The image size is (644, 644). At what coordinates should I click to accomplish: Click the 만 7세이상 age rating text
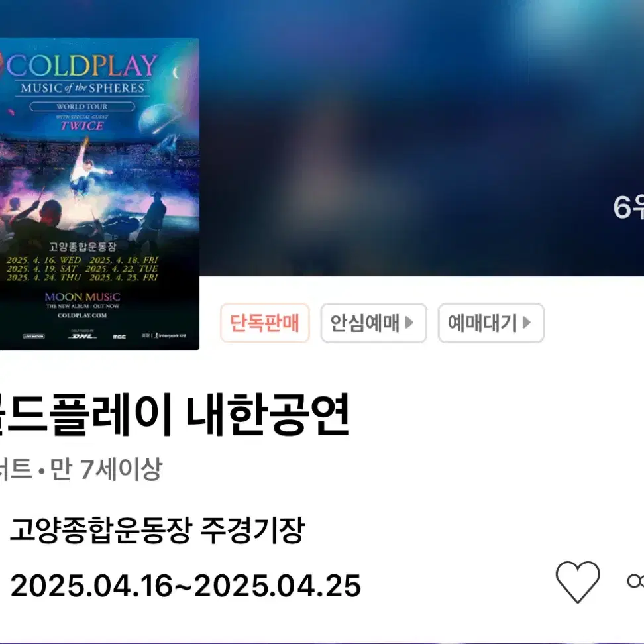tap(106, 469)
